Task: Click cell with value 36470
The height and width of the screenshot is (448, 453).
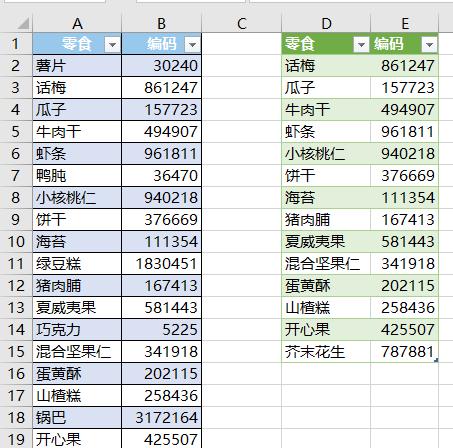Action: (x=162, y=176)
